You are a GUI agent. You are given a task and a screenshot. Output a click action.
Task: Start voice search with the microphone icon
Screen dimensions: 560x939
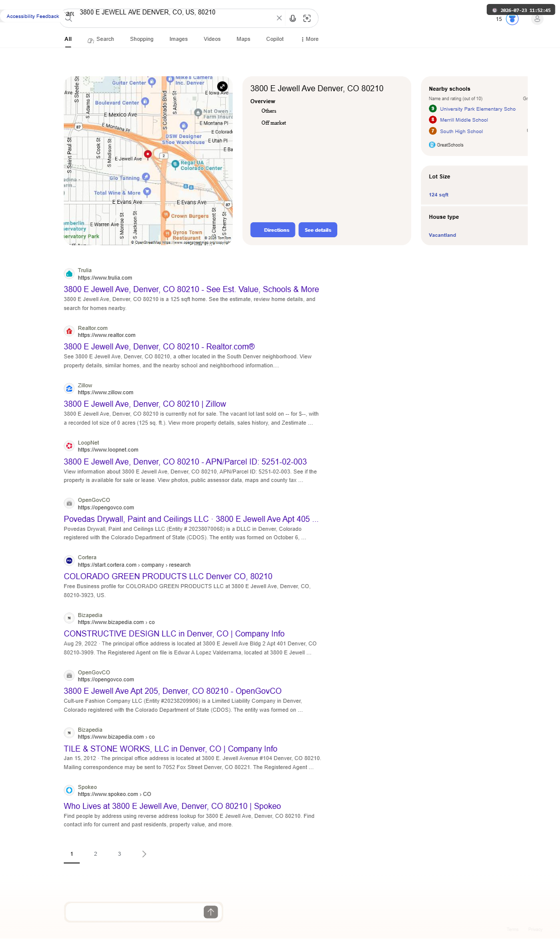point(293,18)
